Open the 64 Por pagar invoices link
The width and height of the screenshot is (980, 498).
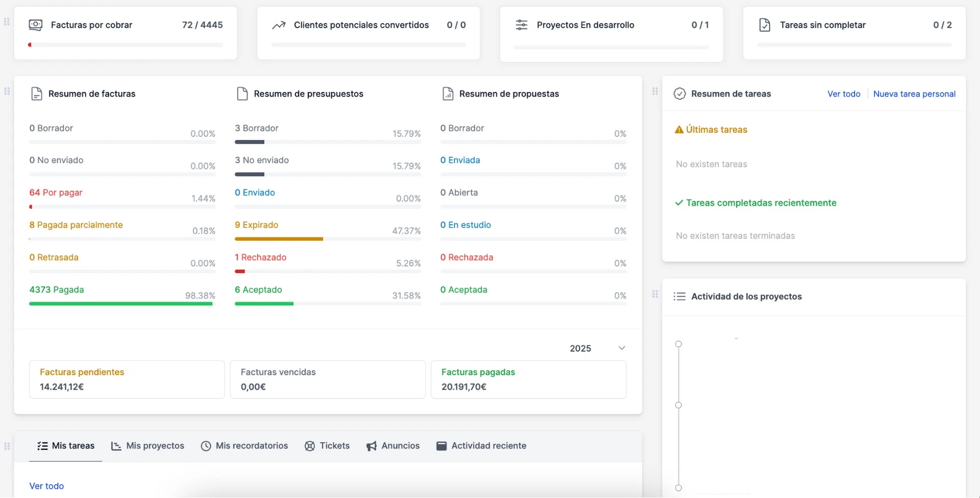click(x=56, y=193)
